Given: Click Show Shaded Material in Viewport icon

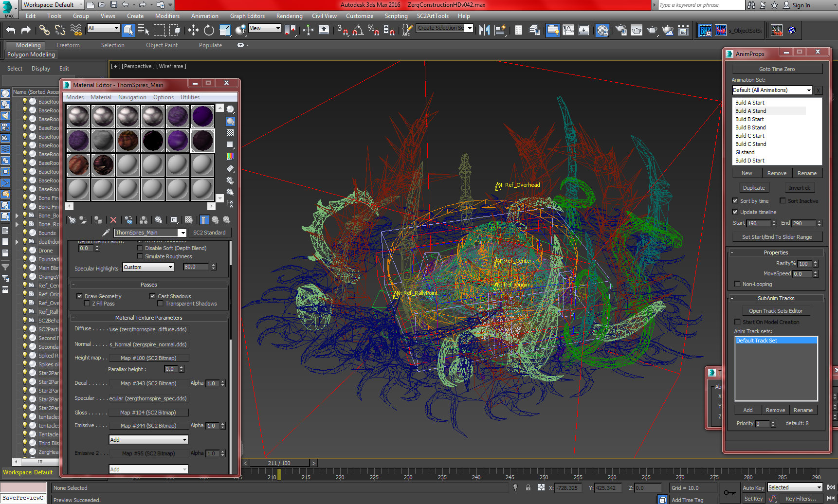Looking at the screenshot, I should click(x=189, y=220).
